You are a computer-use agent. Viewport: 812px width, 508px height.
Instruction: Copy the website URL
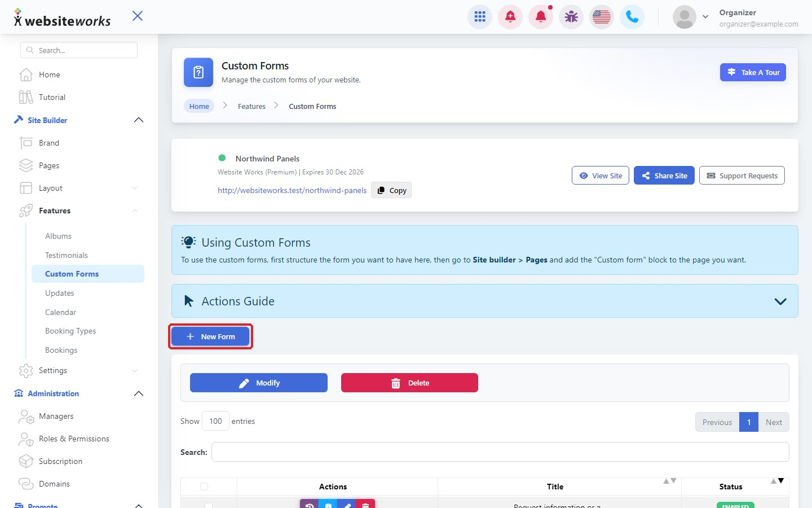coord(391,190)
